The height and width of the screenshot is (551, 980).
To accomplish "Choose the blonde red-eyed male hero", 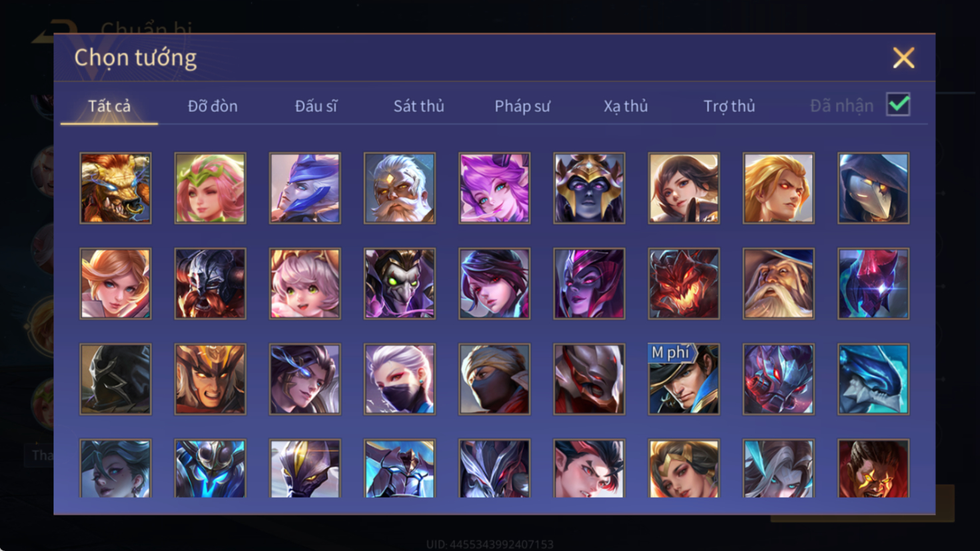I will 778,188.
